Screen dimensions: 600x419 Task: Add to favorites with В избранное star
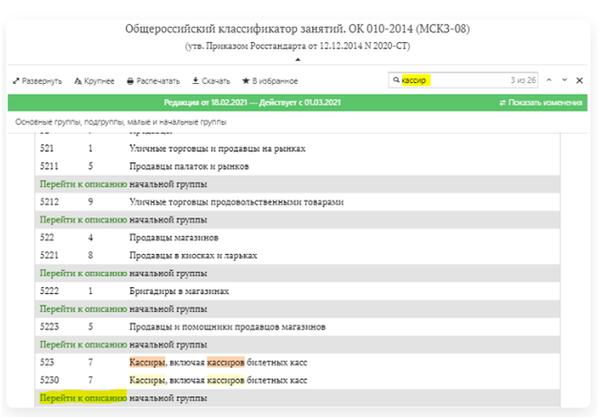point(246,80)
